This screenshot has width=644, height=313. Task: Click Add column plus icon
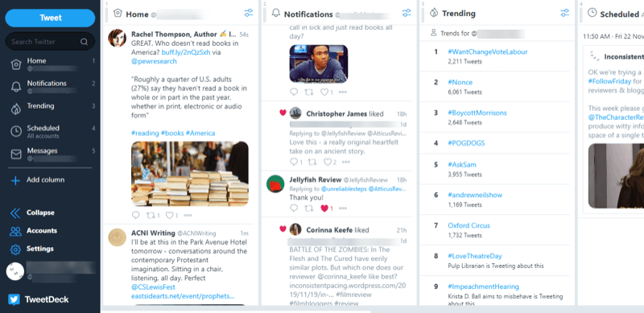coord(15,180)
